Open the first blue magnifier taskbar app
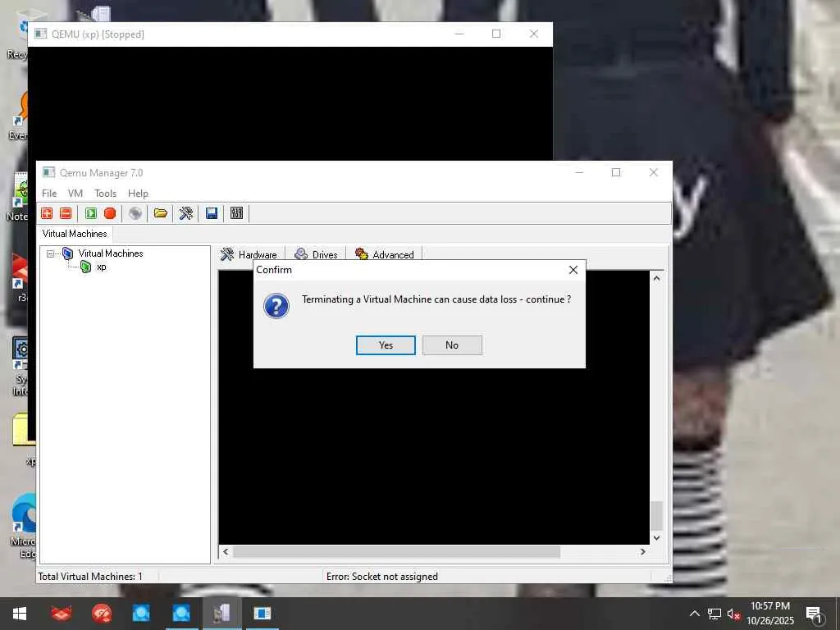The width and height of the screenshot is (840, 630). [x=141, y=614]
